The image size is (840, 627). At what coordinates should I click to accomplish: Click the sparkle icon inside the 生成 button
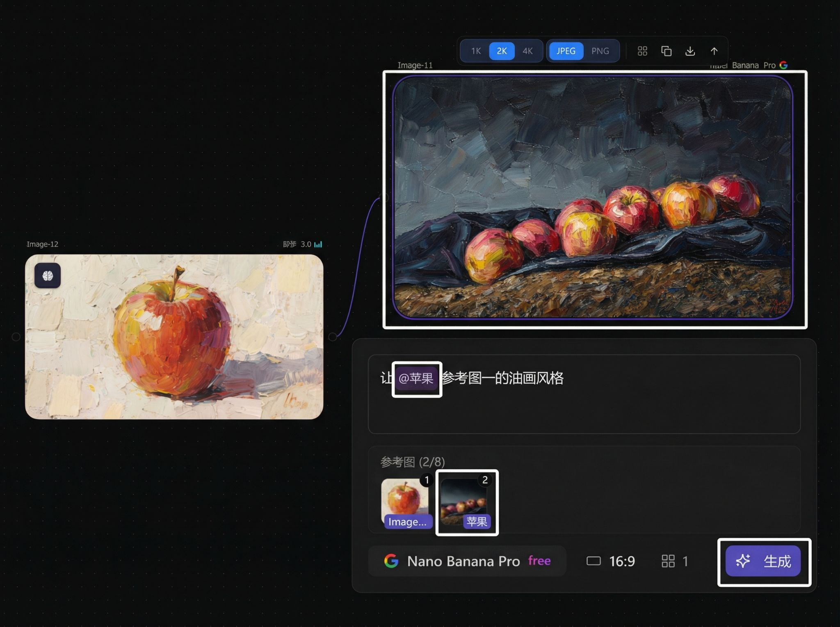click(x=744, y=561)
